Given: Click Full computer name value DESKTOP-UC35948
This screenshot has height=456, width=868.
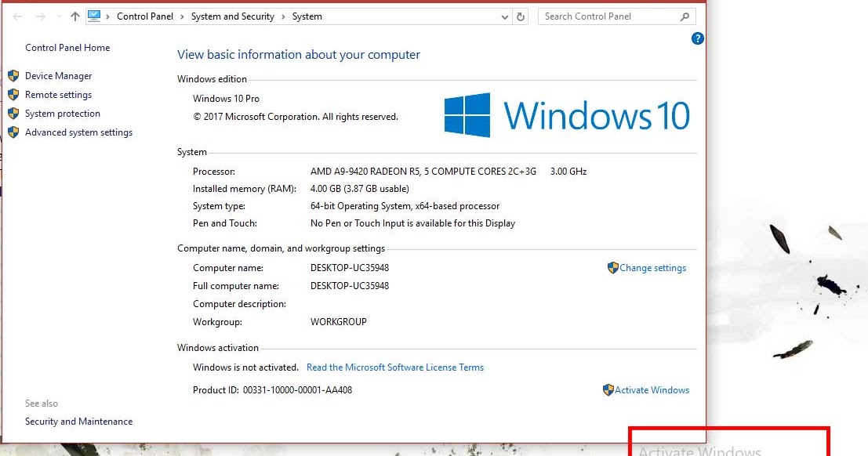Looking at the screenshot, I should pos(350,286).
